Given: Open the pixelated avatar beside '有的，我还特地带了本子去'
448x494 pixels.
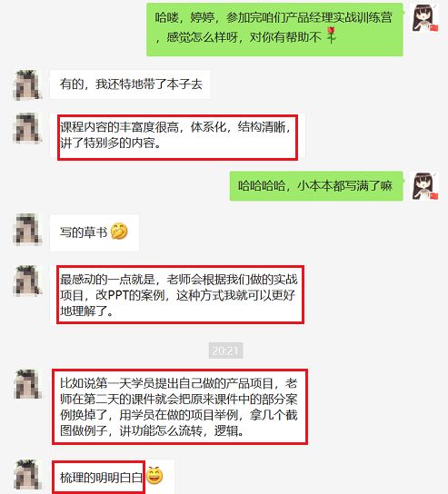Looking at the screenshot, I should [x=27, y=85].
